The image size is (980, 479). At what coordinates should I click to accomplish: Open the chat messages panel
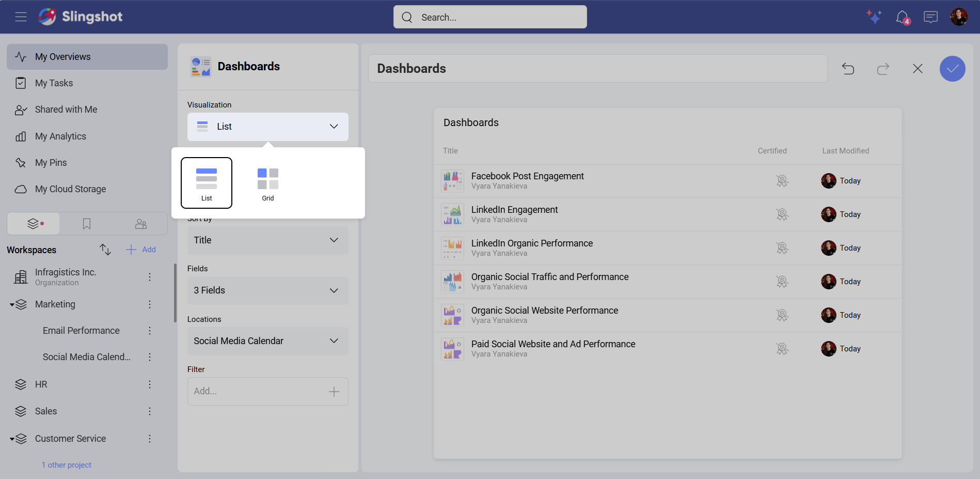[x=930, y=17]
